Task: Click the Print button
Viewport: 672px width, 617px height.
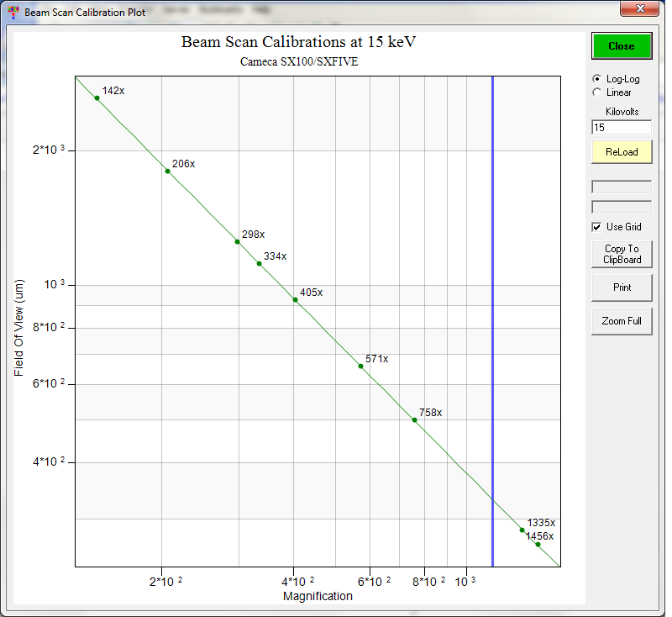Action: pos(622,287)
